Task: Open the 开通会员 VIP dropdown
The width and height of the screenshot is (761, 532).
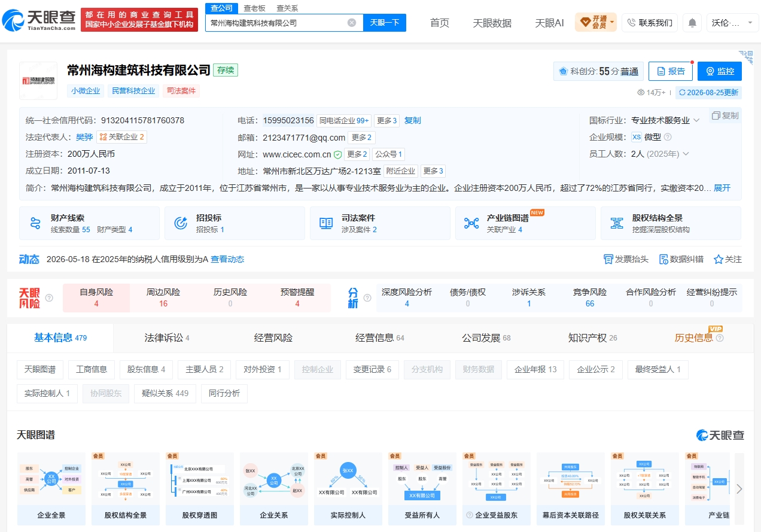Action: [595, 23]
